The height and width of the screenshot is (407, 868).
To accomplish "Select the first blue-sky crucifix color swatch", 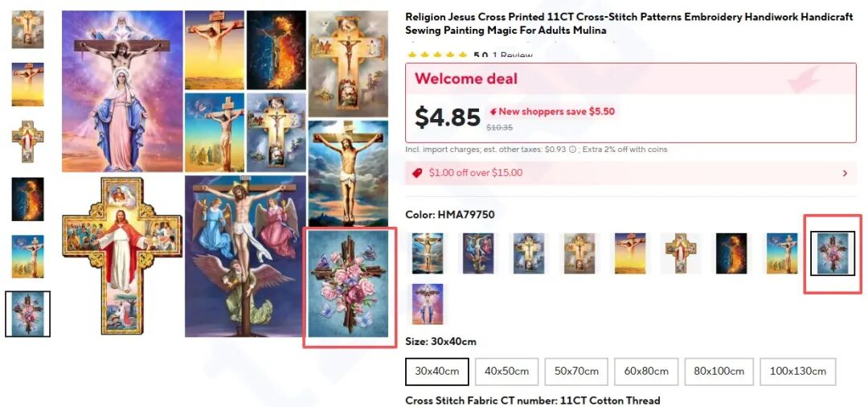I will (x=428, y=253).
